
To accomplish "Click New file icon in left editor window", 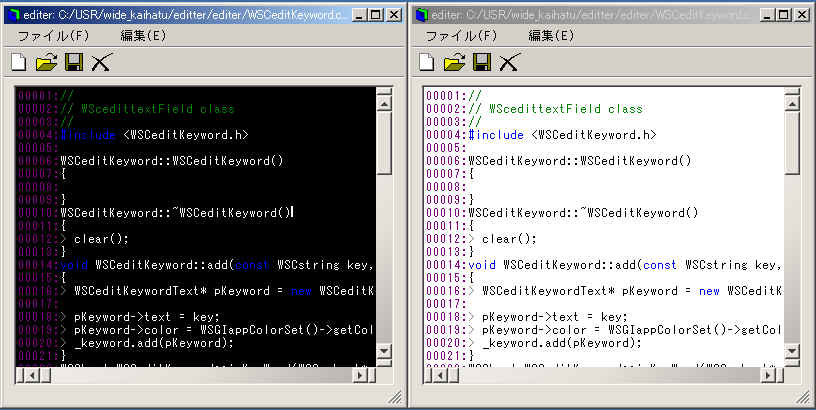I will [19, 63].
